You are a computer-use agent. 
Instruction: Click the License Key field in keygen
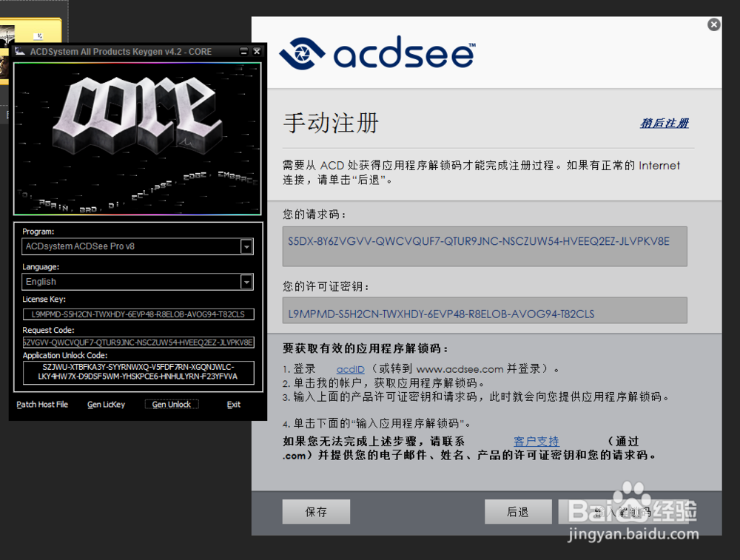138,314
